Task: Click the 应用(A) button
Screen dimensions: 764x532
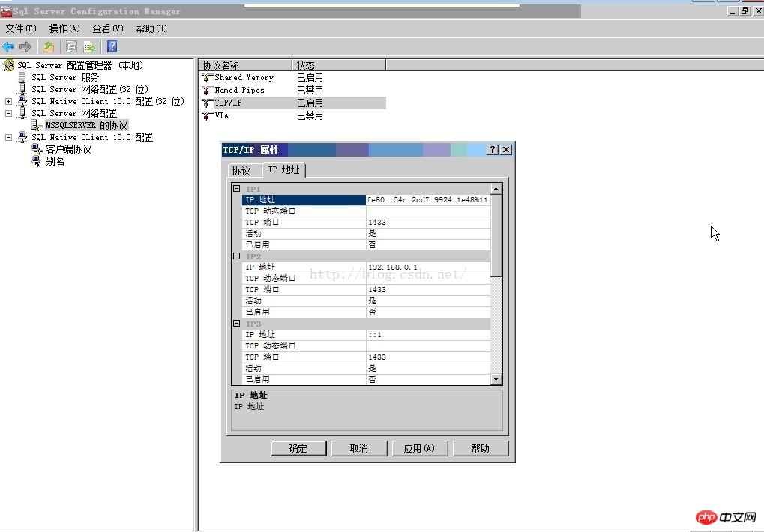Action: click(420, 448)
